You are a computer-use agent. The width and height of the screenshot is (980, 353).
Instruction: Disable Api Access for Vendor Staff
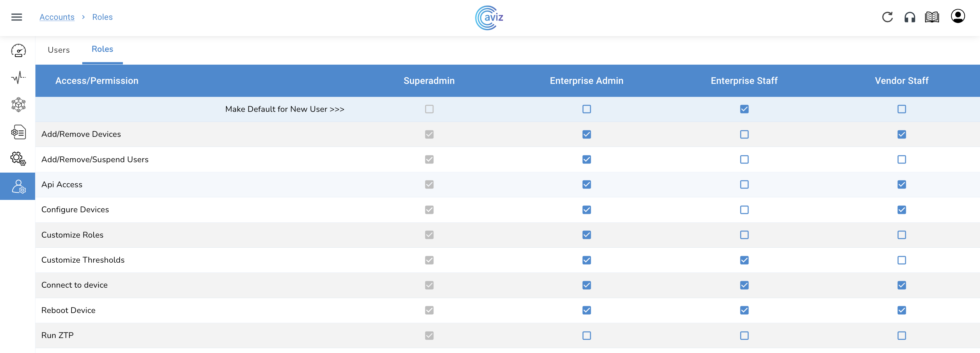click(901, 185)
